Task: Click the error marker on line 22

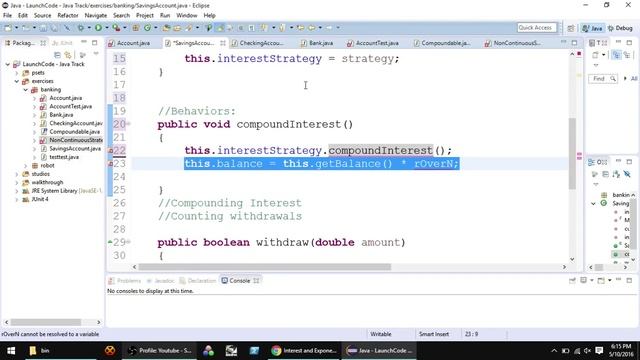Action: pyautogui.click(x=110, y=151)
